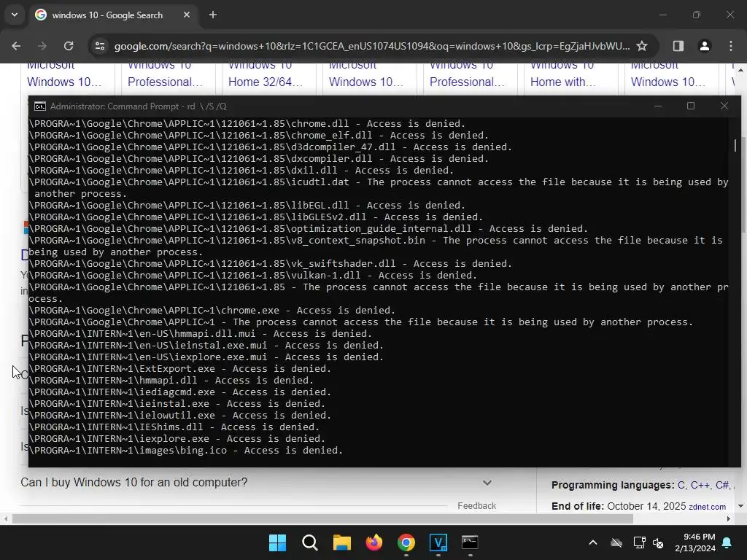The height and width of the screenshot is (560, 747).
Task: Open the zdnet.com source link
Action: [x=707, y=507]
